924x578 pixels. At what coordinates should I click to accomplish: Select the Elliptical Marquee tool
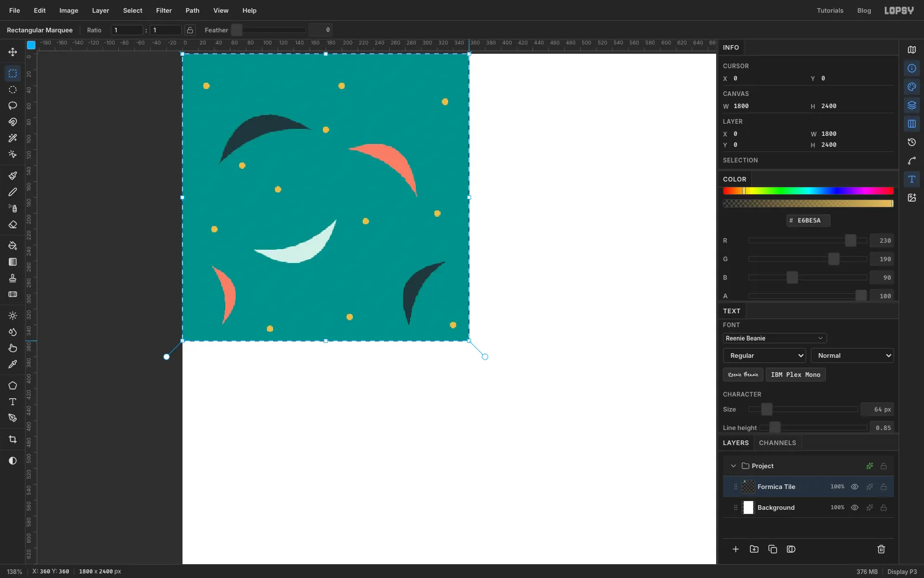(13, 90)
